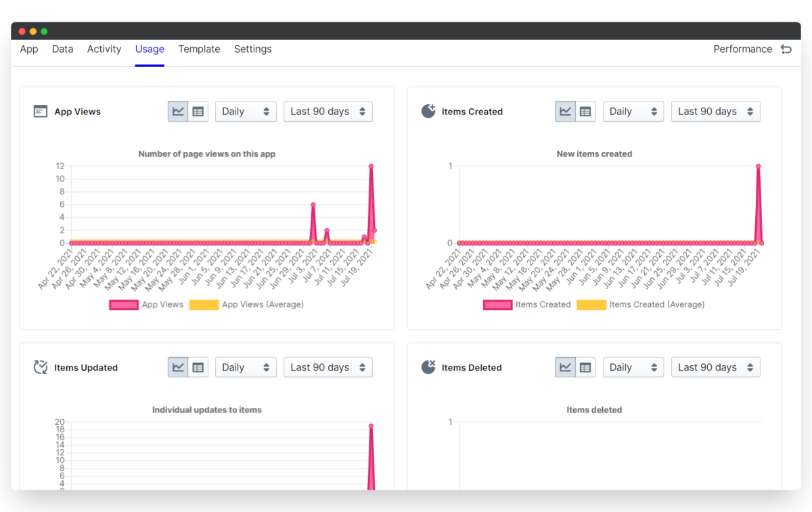Open Items Updated Last 90 days dropdown
The image size is (812, 512).
coord(328,367)
